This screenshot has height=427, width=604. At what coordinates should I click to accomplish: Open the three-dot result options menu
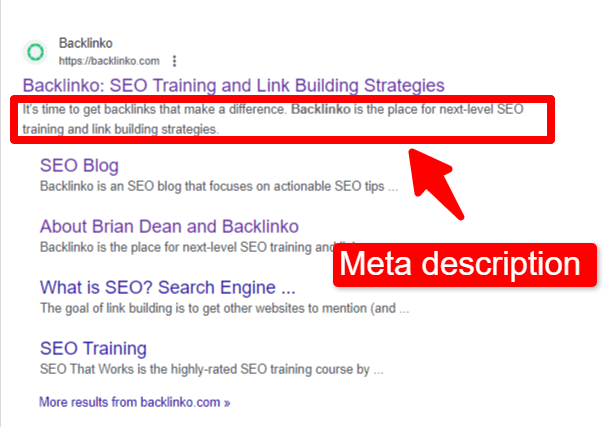(x=174, y=61)
